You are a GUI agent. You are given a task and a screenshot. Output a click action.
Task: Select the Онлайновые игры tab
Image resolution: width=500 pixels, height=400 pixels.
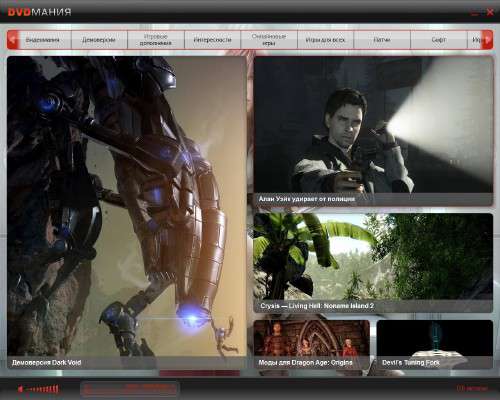pyautogui.click(x=269, y=40)
